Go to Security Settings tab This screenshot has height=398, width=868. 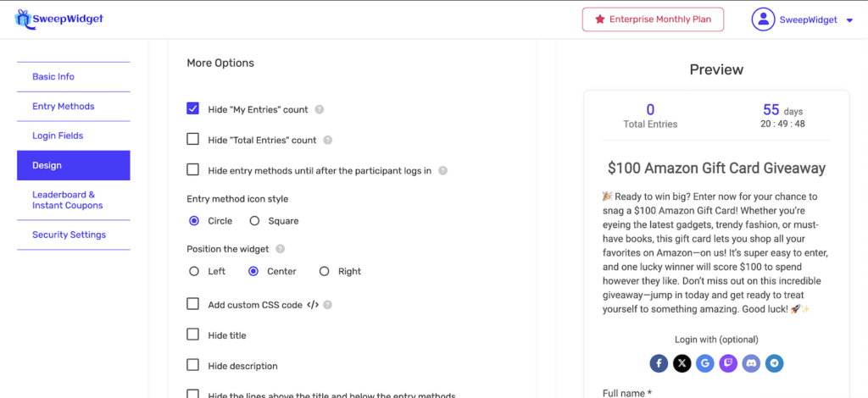coord(70,235)
